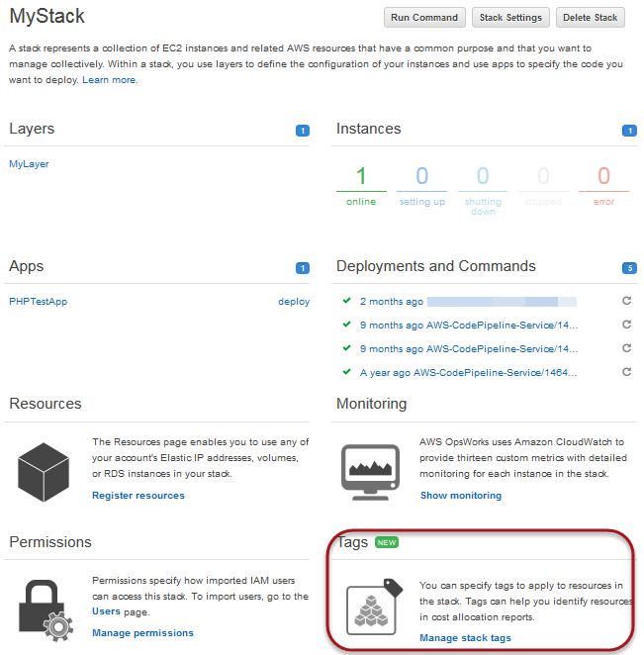Image resolution: width=644 pixels, height=655 pixels.
Task: Click the Apps count badge
Action: point(303,268)
